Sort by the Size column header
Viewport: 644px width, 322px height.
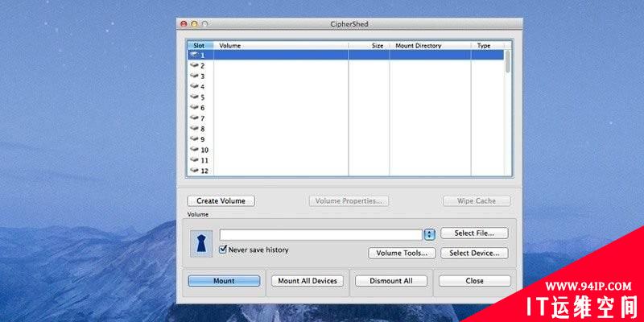point(369,46)
